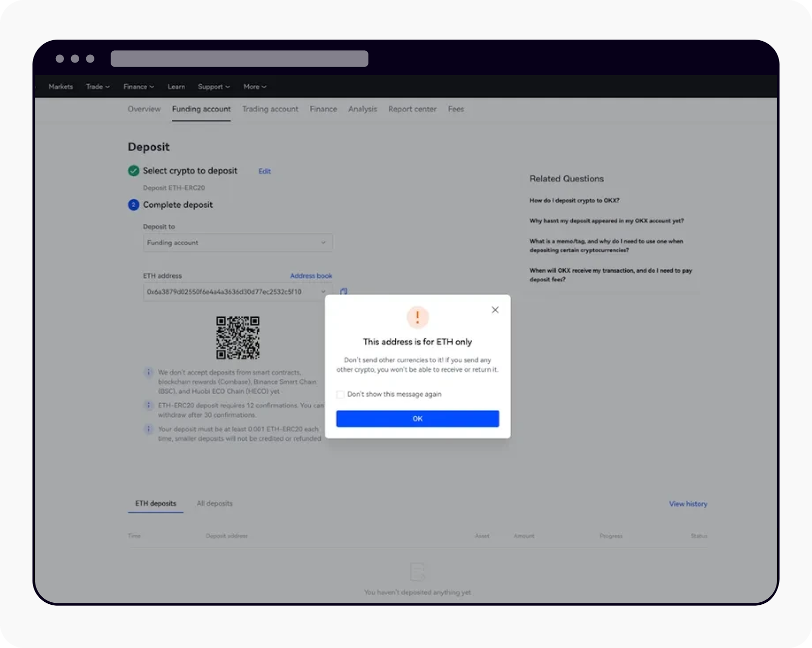
Task: Click the orange warning exclamation icon
Action: click(418, 317)
